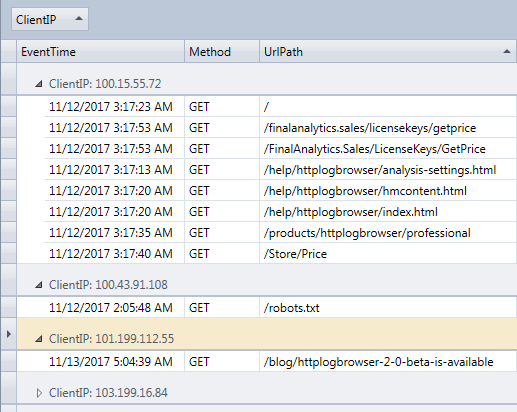Image resolution: width=517 pixels, height=412 pixels.
Task: Click the '/' UrlPath cell
Action: point(388,107)
